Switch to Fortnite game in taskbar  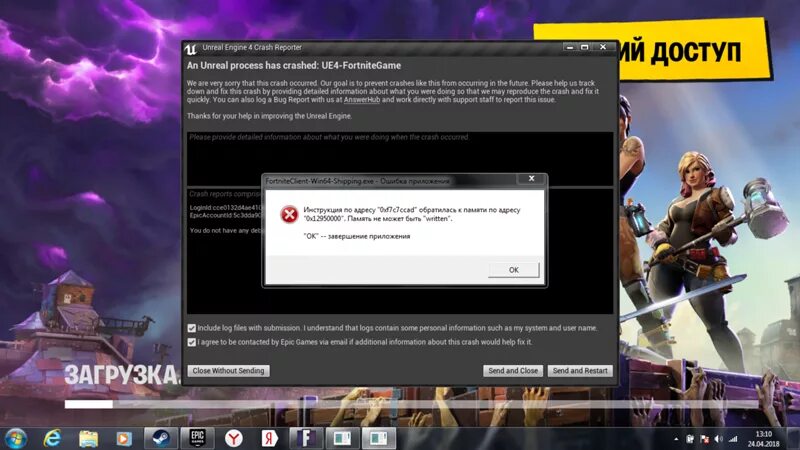tap(306, 438)
